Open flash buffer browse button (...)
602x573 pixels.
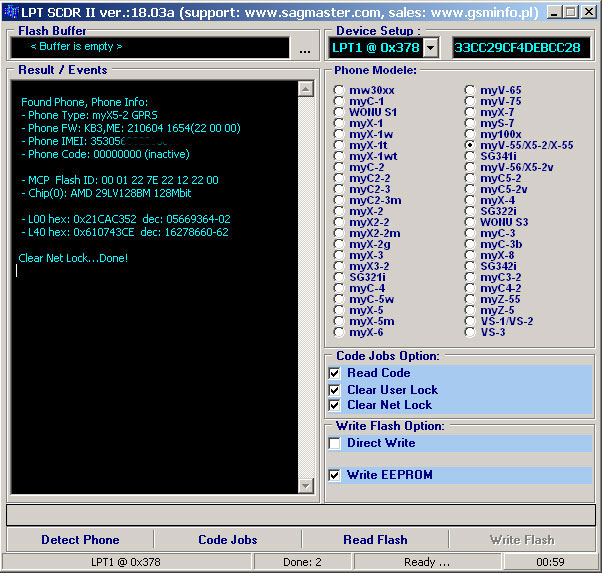tap(305, 49)
